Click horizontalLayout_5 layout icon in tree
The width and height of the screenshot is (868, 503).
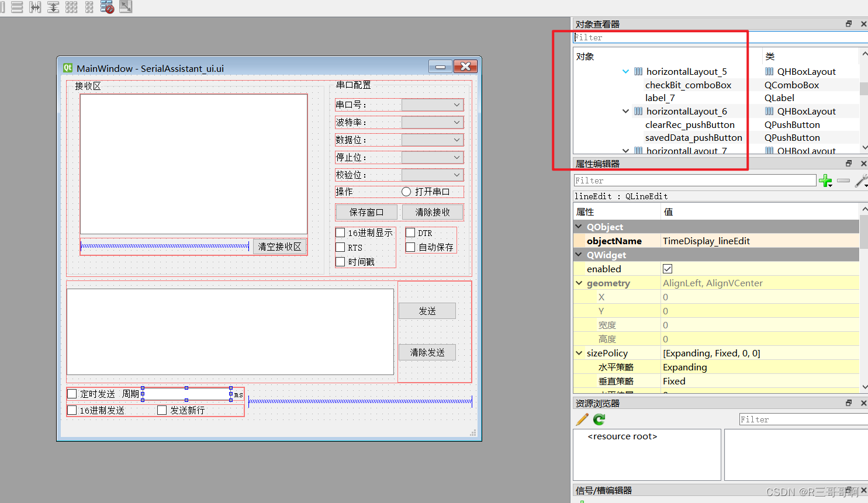pyautogui.click(x=638, y=71)
